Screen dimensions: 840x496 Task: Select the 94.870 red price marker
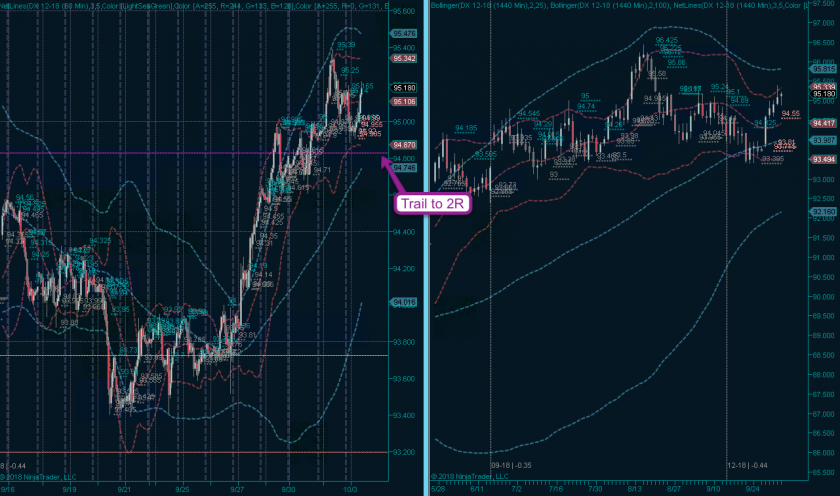coord(404,145)
